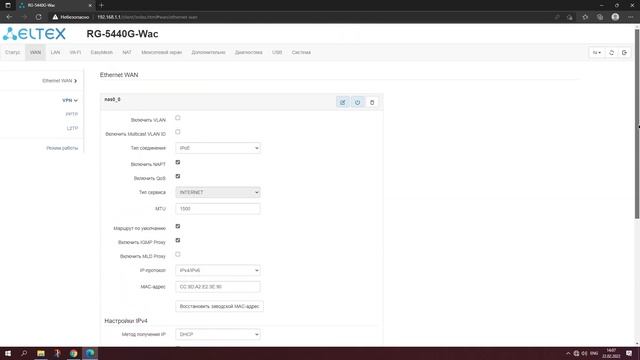
Task: Open the Тип соединения dropdown (IPoE)
Action: pyautogui.click(x=218, y=148)
